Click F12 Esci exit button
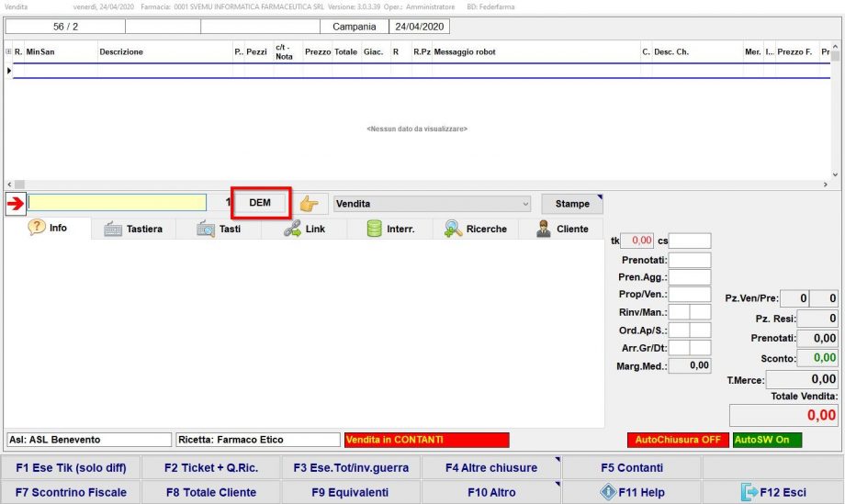845x504 pixels. pos(773,492)
